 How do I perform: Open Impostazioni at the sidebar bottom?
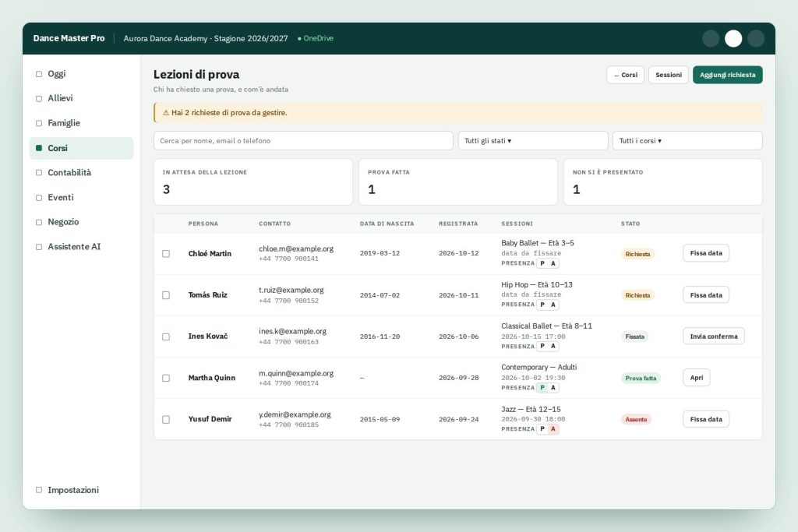click(81, 490)
